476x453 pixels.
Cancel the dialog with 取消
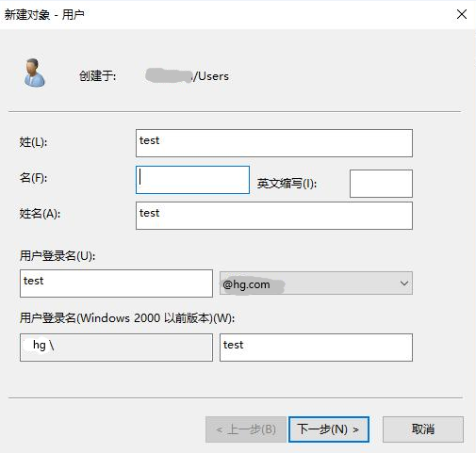tap(423, 429)
